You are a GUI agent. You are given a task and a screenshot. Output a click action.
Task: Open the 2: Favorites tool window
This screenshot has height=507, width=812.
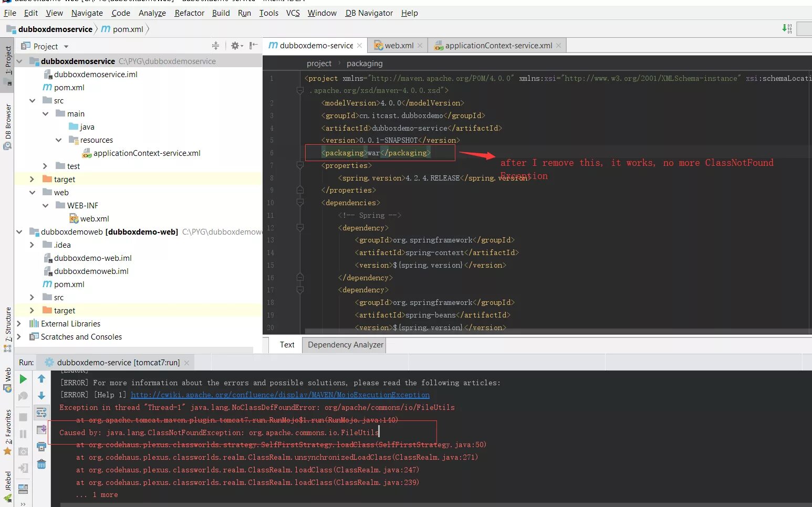pos(7,433)
